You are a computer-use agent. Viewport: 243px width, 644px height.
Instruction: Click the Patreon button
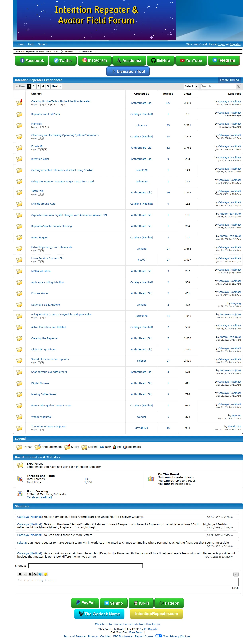click(169, 603)
